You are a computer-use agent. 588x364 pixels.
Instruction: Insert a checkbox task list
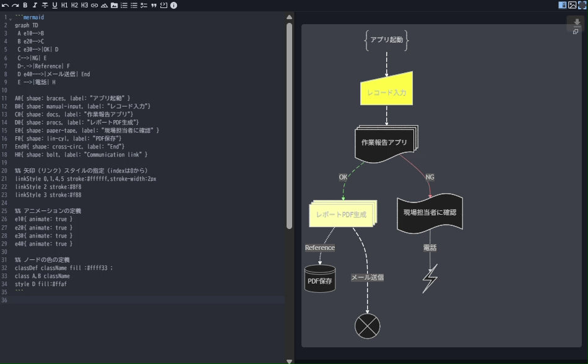[144, 5]
